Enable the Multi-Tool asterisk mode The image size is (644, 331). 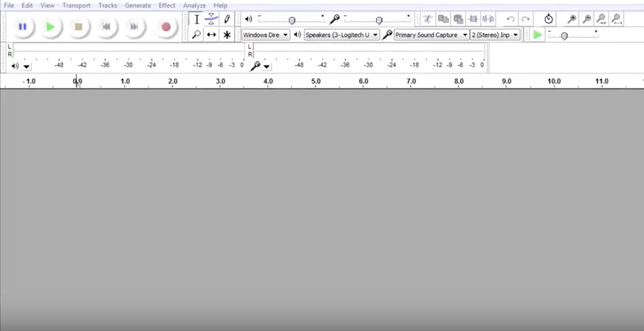point(227,35)
